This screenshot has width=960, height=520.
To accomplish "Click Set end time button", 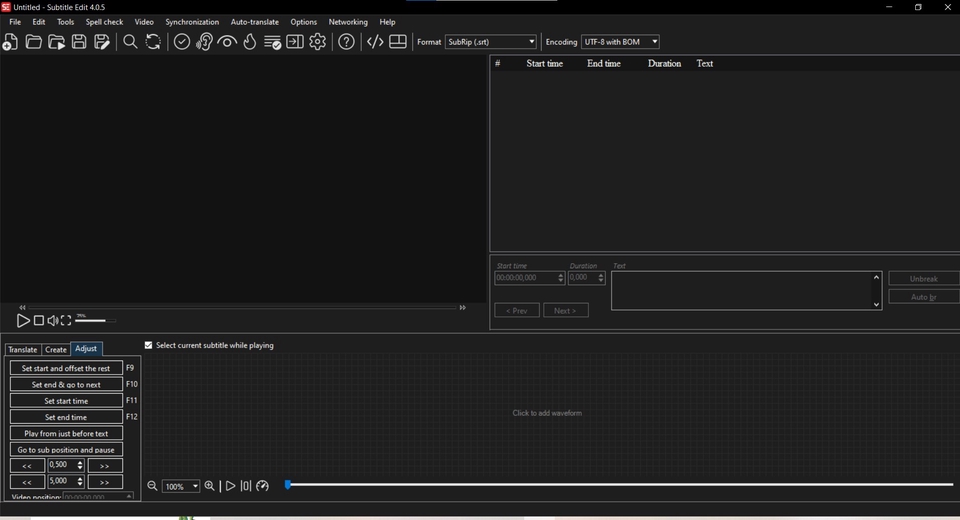I will pos(66,417).
